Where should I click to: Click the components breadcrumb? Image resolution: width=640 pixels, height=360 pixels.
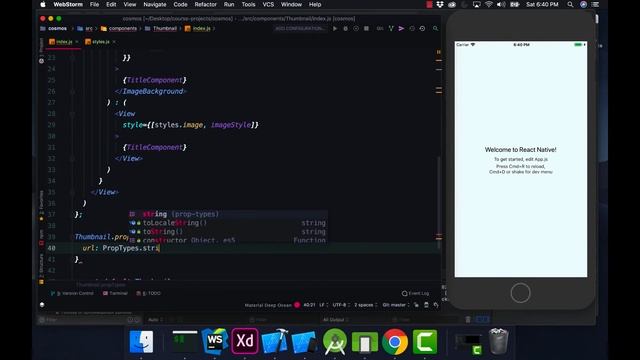click(119, 29)
